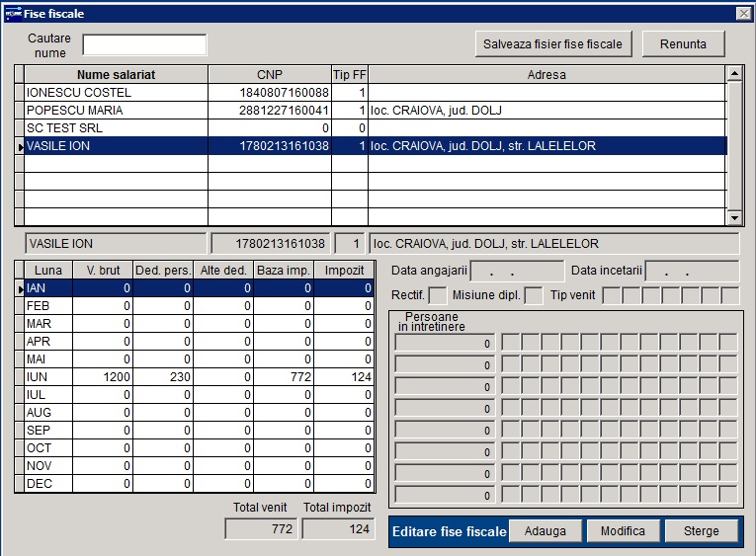Click the Total impozit field showing 124

tap(338, 529)
